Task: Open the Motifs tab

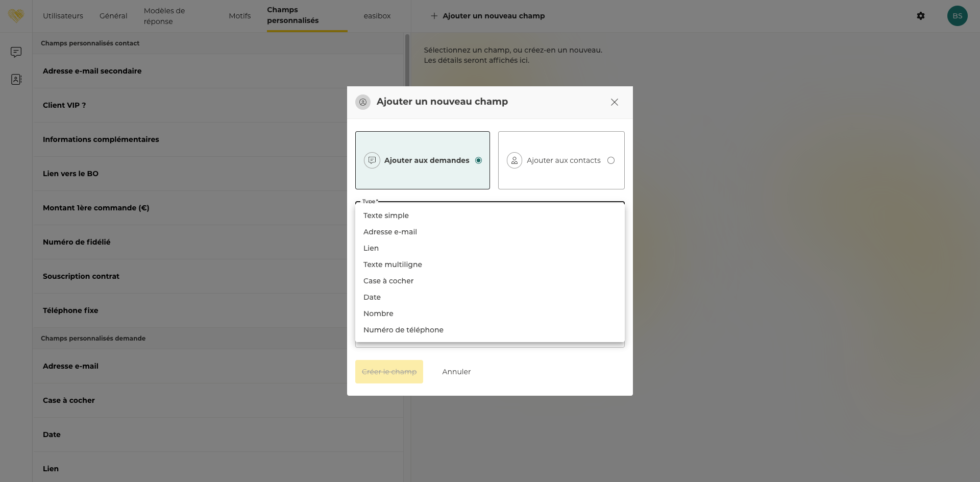Action: [239, 16]
